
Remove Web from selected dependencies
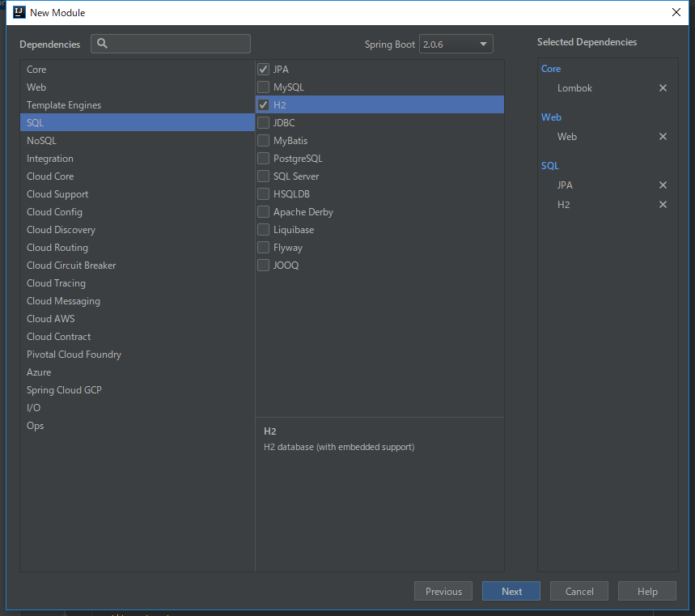coord(663,137)
